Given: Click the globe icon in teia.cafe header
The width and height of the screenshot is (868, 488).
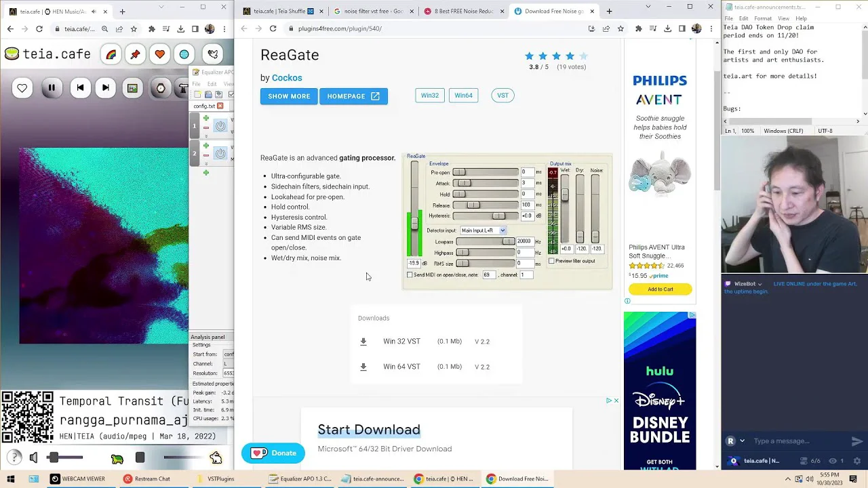Looking at the screenshot, I should 184,55.
